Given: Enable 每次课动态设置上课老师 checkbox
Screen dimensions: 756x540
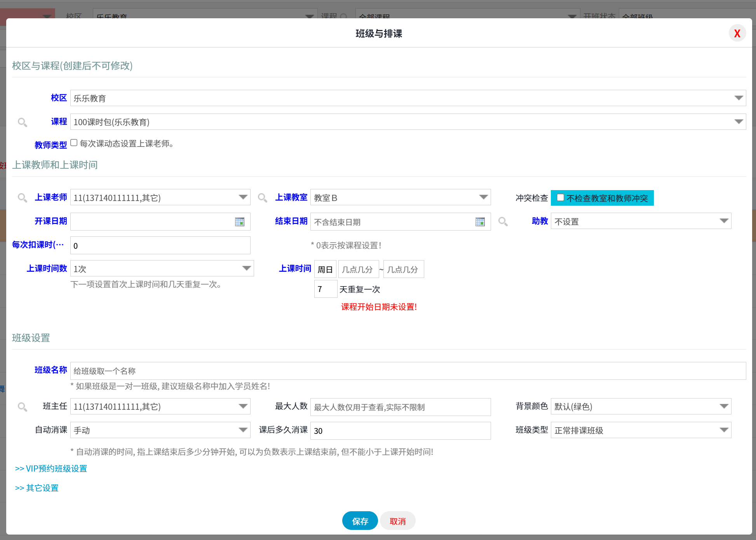Looking at the screenshot, I should (74, 143).
